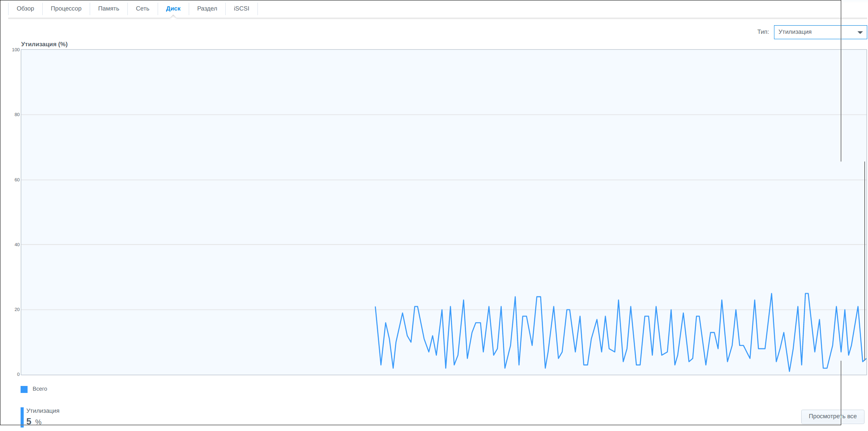Click the 40 gridline axis label
Image resolution: width=868 pixels, height=431 pixels.
coord(17,245)
